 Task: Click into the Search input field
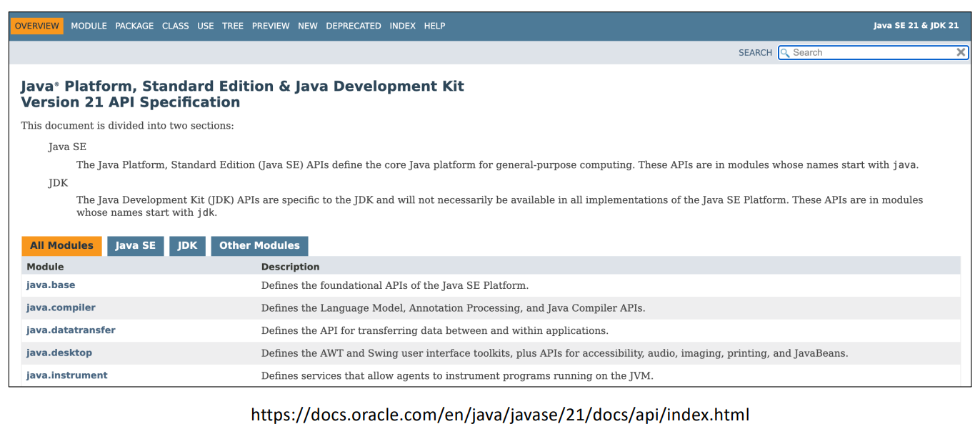click(x=871, y=53)
